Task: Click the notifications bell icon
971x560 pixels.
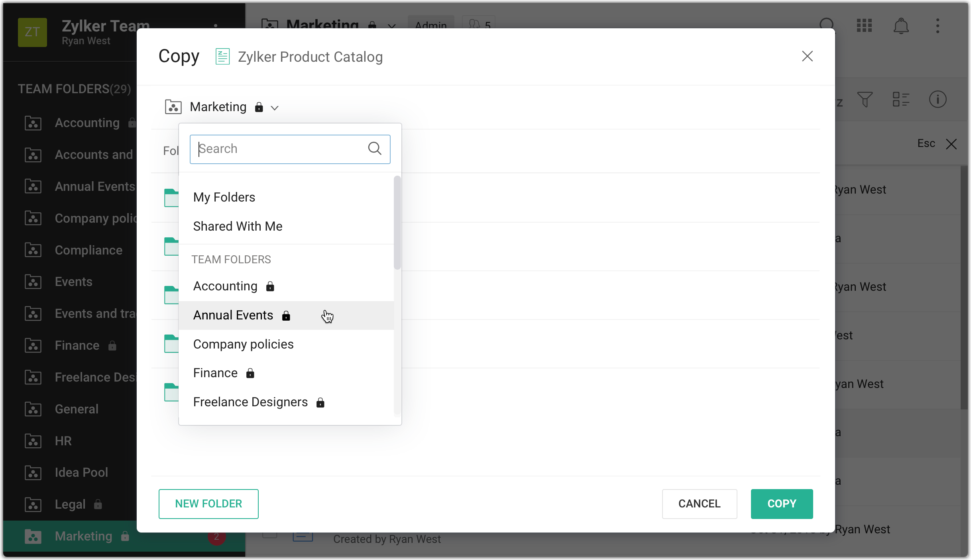Action: pyautogui.click(x=901, y=26)
